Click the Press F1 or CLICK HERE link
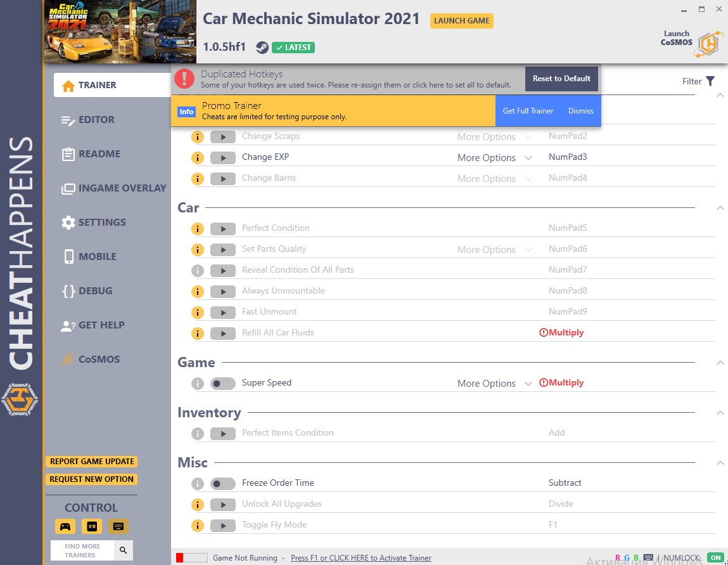The width and height of the screenshot is (728, 565). pos(361,558)
